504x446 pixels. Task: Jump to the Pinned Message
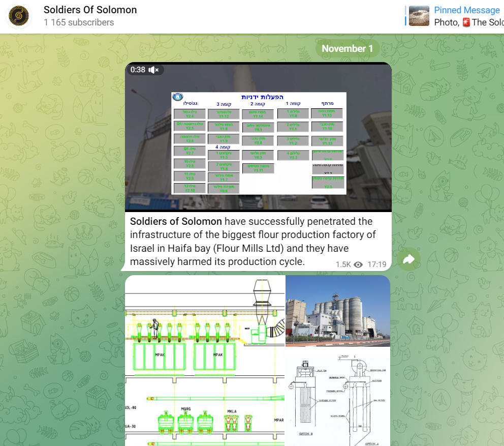tap(466, 10)
